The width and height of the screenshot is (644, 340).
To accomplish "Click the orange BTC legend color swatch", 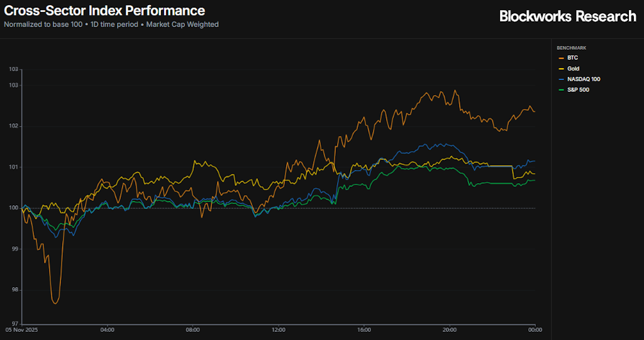I will click(x=561, y=58).
